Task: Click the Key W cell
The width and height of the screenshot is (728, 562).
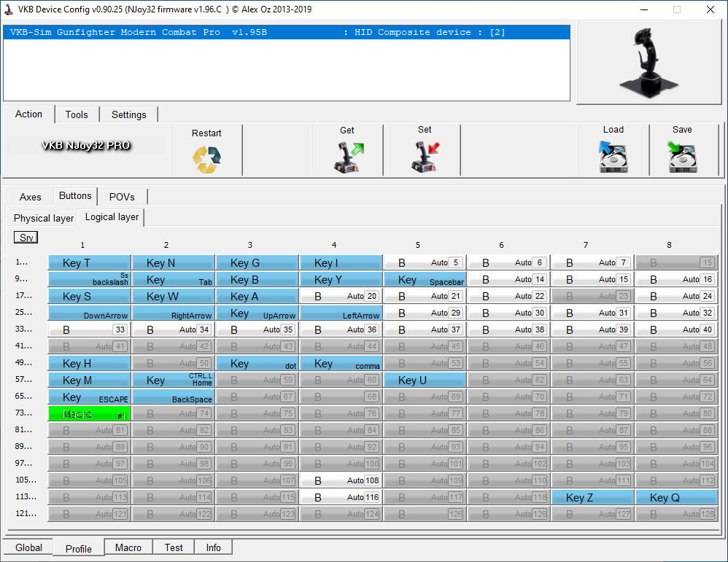Action: pos(173,296)
